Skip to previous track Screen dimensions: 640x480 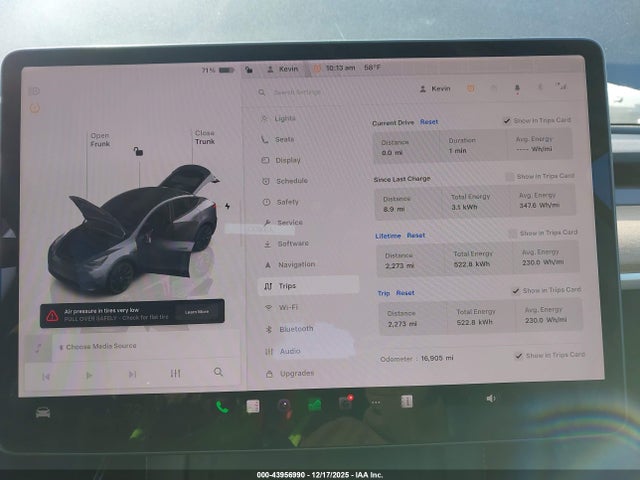[46, 376]
